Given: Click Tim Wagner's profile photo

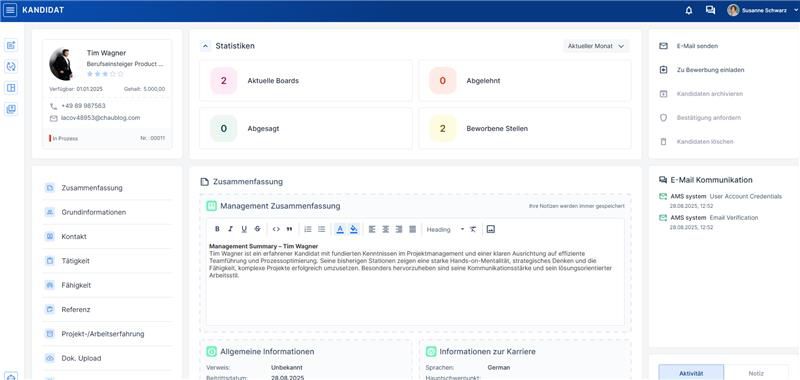Looking at the screenshot, I should click(x=61, y=64).
